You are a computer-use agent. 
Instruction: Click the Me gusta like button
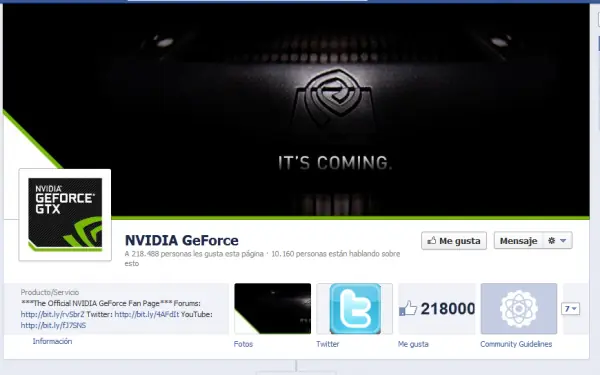click(454, 241)
